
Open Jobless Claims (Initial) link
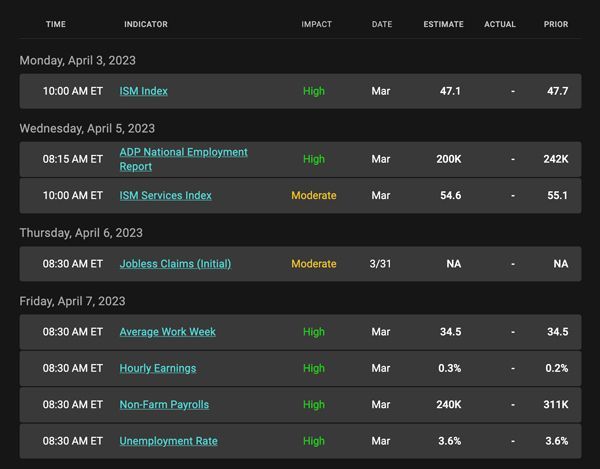click(175, 264)
